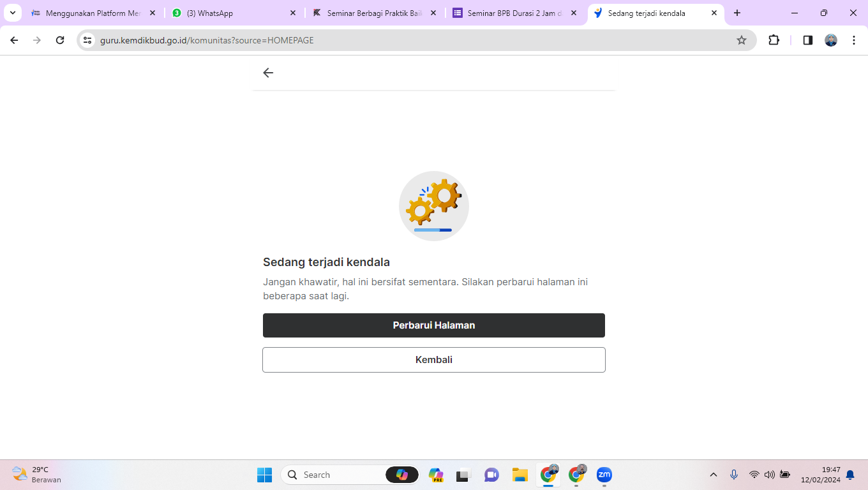Open File Explorer from the taskbar
Screen dimensions: 868x490
tap(520, 475)
